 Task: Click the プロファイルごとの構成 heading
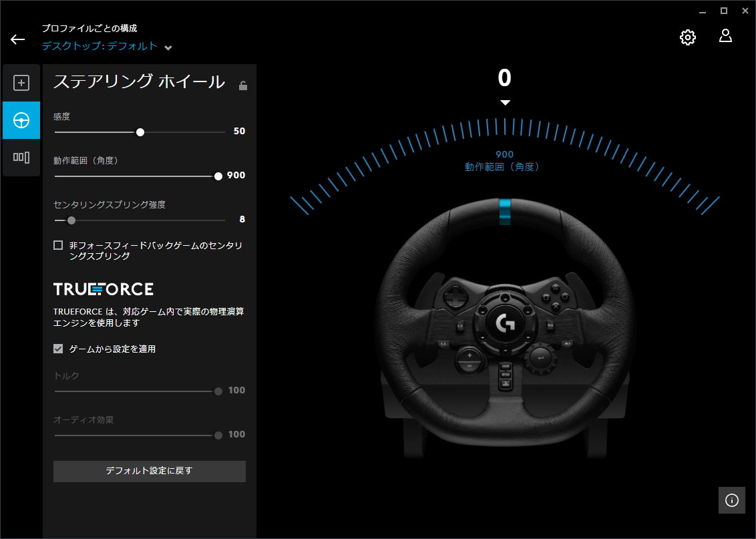pyautogui.click(x=89, y=29)
